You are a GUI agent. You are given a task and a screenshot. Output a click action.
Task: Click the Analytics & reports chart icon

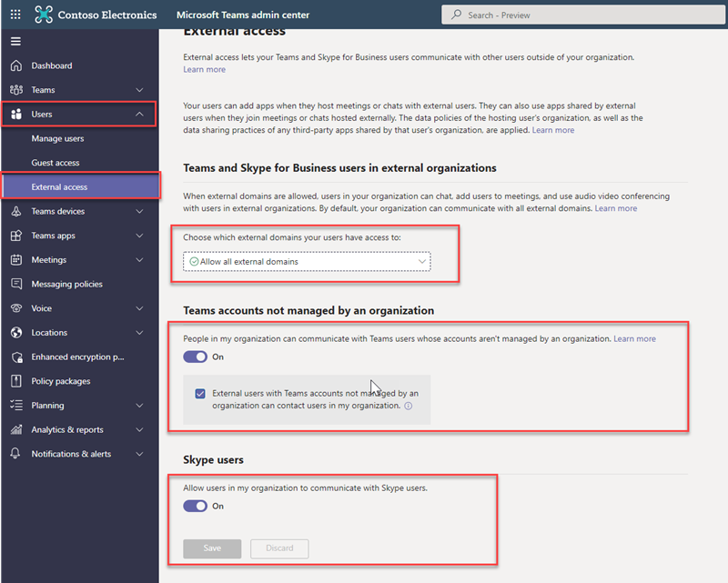tap(16, 429)
